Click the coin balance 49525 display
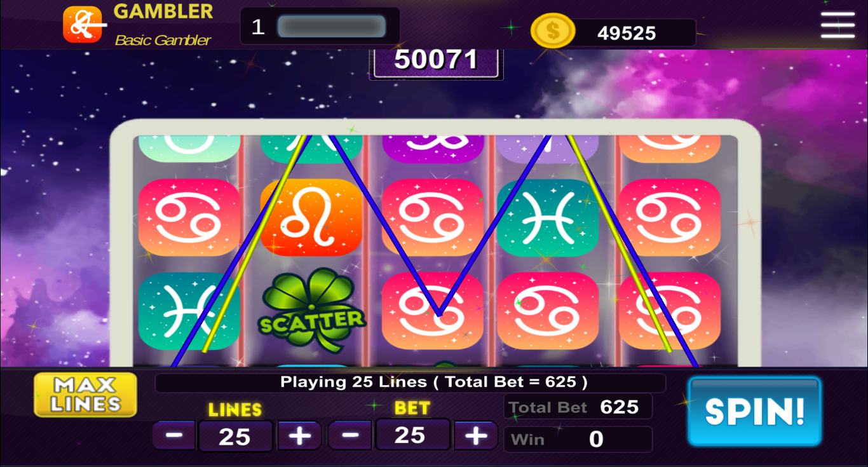Screen dimensions: 868x467 click(627, 33)
